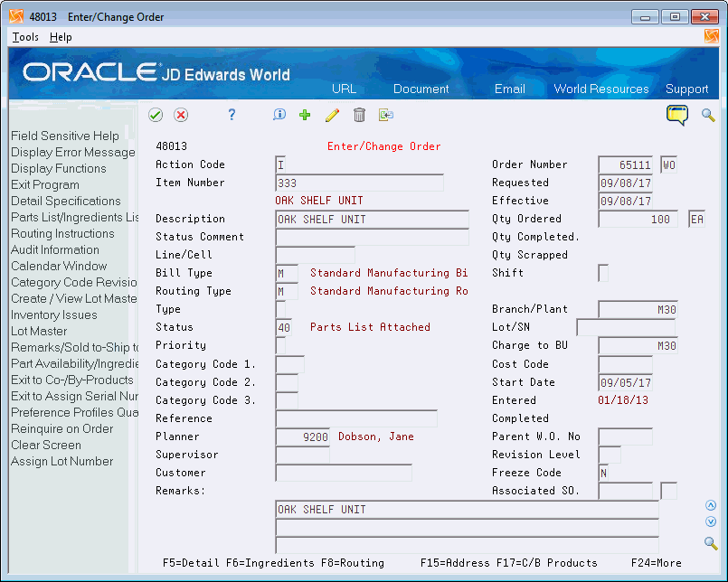Select Inventory Issues in sidebar
This screenshot has width=728, height=582.
click(x=54, y=314)
